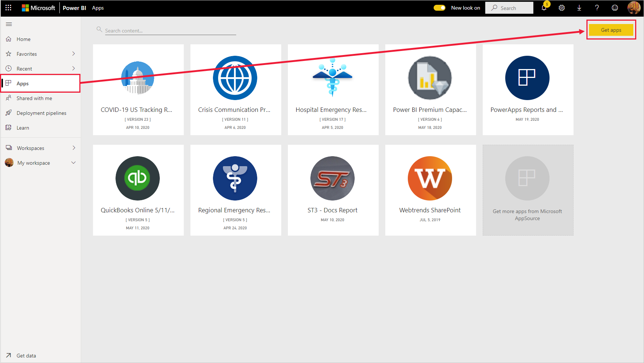Click the My workspace avatar icon
The width and height of the screenshot is (644, 363).
point(9,162)
